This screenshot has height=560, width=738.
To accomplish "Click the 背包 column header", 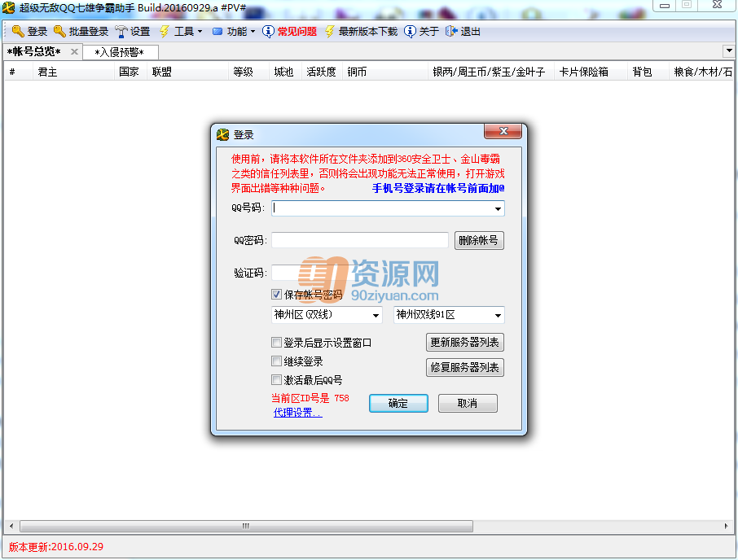I will pos(648,72).
